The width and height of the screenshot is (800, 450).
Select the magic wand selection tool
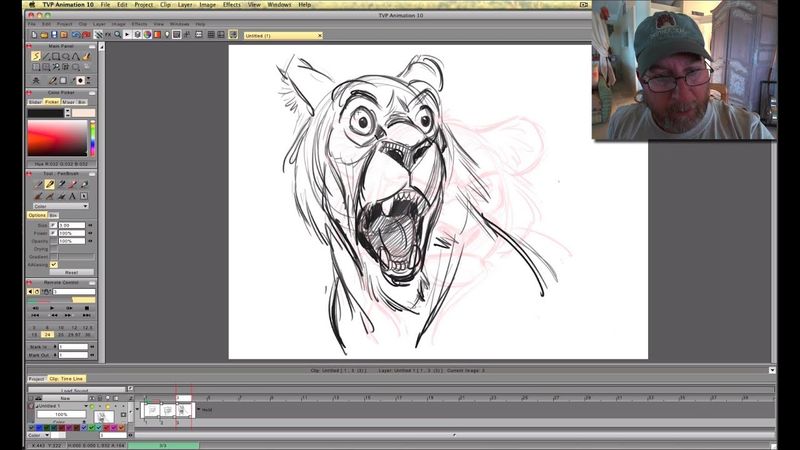click(x=56, y=67)
